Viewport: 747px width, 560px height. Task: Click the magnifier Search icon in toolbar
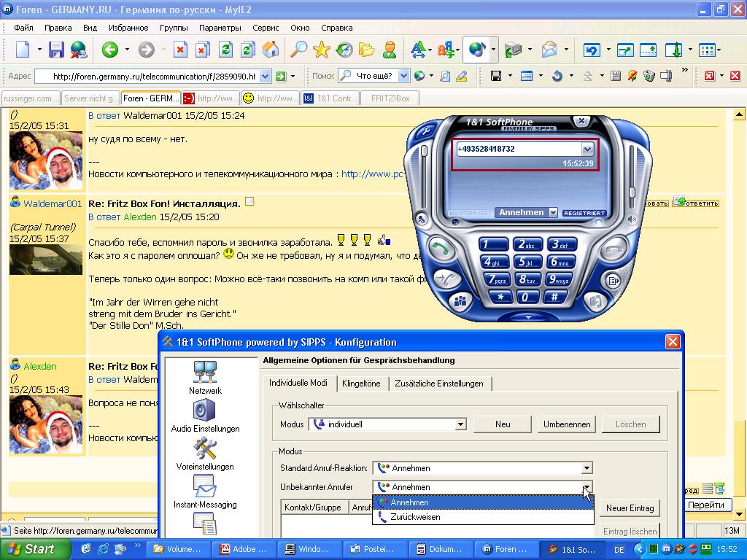click(298, 49)
